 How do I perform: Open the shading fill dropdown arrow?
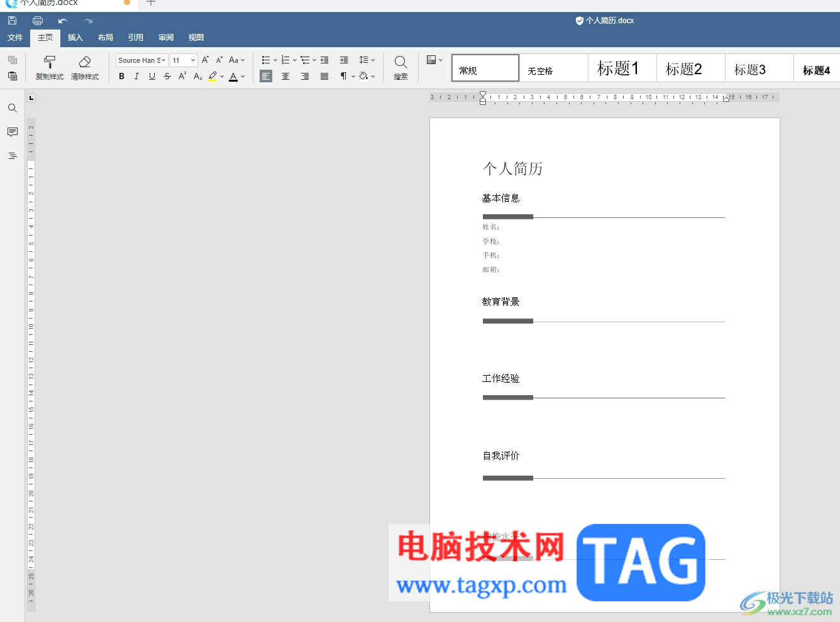pyautogui.click(x=373, y=76)
